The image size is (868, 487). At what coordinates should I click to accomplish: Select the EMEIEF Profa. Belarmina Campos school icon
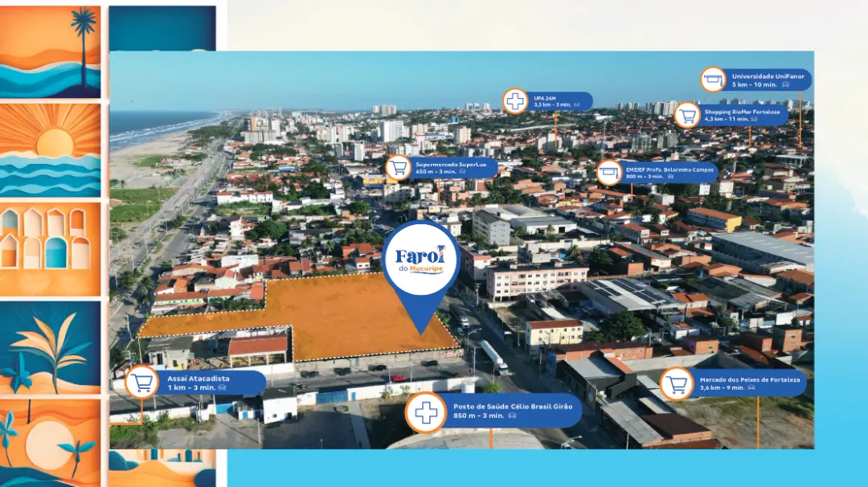(609, 172)
